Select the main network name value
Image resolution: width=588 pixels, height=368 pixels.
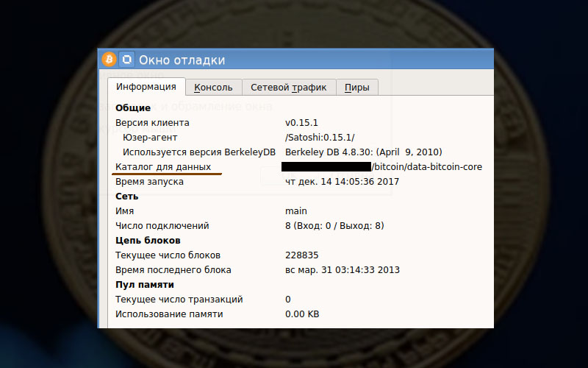296,211
